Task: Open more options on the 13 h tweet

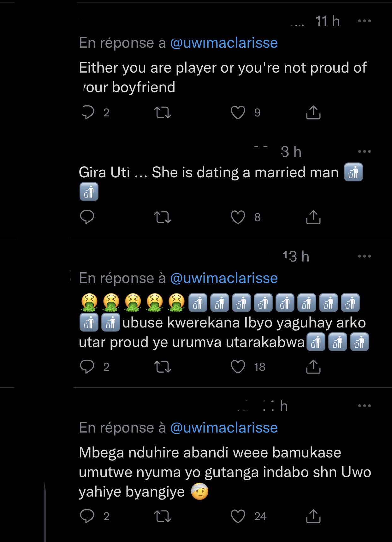Action: point(365,256)
